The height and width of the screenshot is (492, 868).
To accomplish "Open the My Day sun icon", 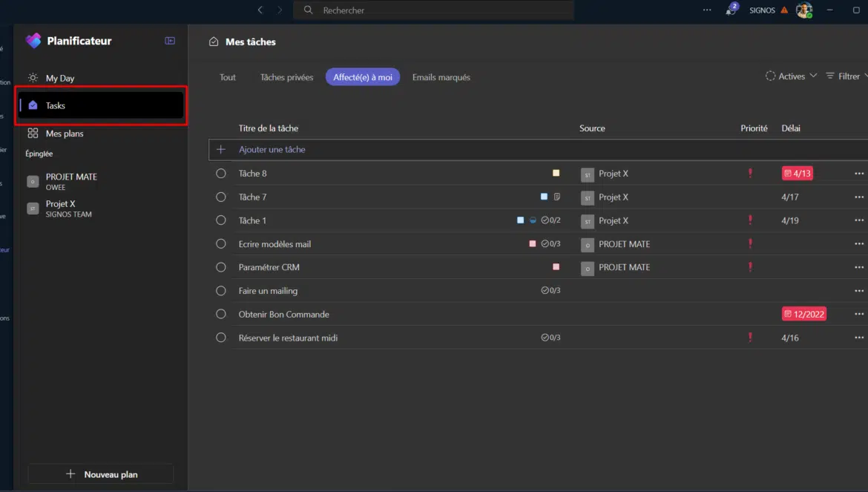I will pos(33,78).
